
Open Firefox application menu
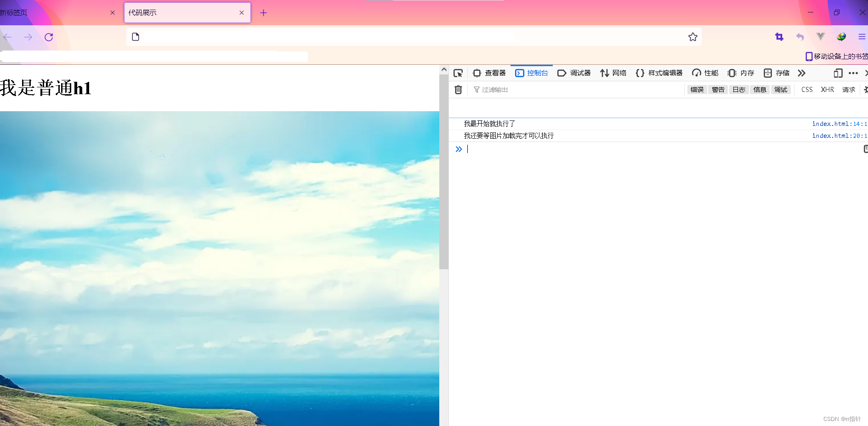862,37
